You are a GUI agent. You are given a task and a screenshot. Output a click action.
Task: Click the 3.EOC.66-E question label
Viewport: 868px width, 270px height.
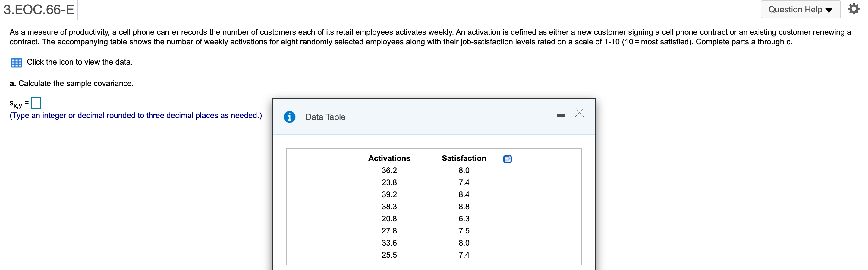pos(39,9)
